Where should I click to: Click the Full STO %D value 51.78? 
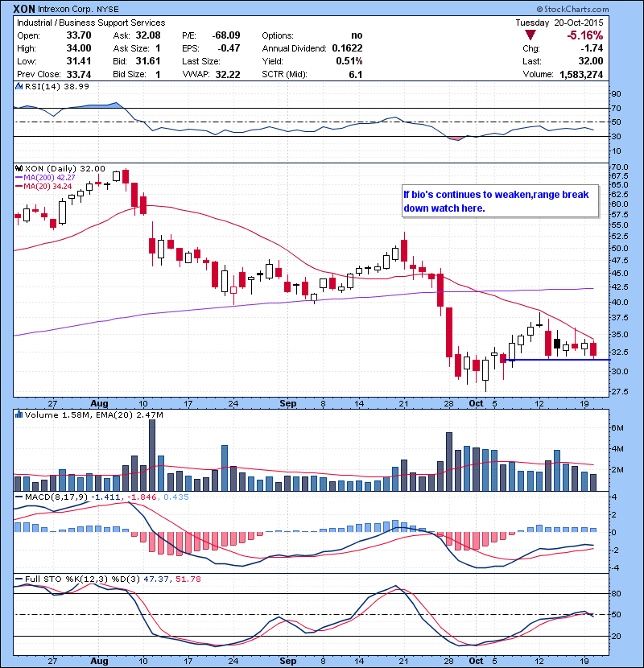(188, 579)
